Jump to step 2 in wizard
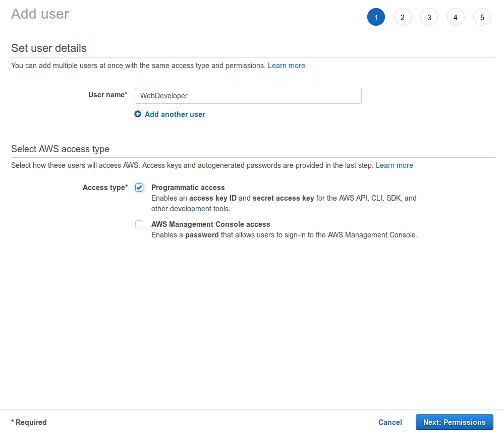The height and width of the screenshot is (433, 504). [403, 17]
